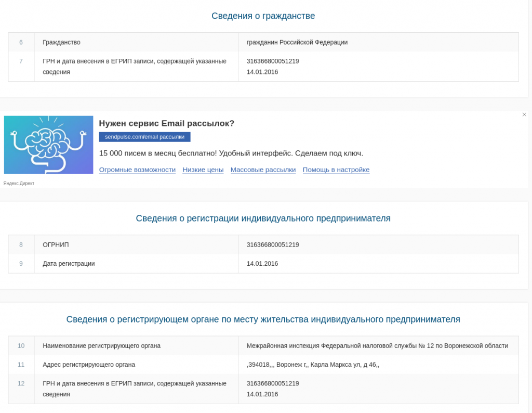Close the Yandex Direct ad banner
This screenshot has width=532, height=413.
[524, 114]
